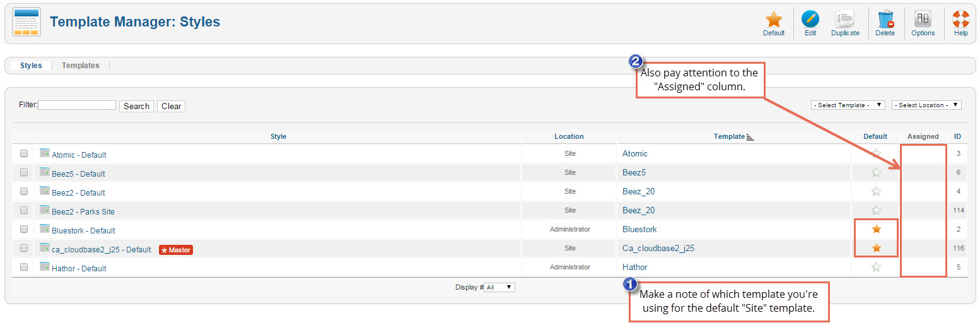Click ID value 116
The width and height of the screenshot is (980, 330).
click(959, 248)
